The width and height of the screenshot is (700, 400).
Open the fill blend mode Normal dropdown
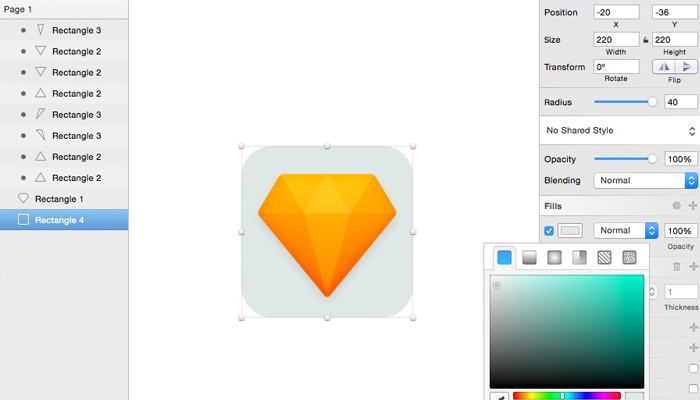[625, 230]
